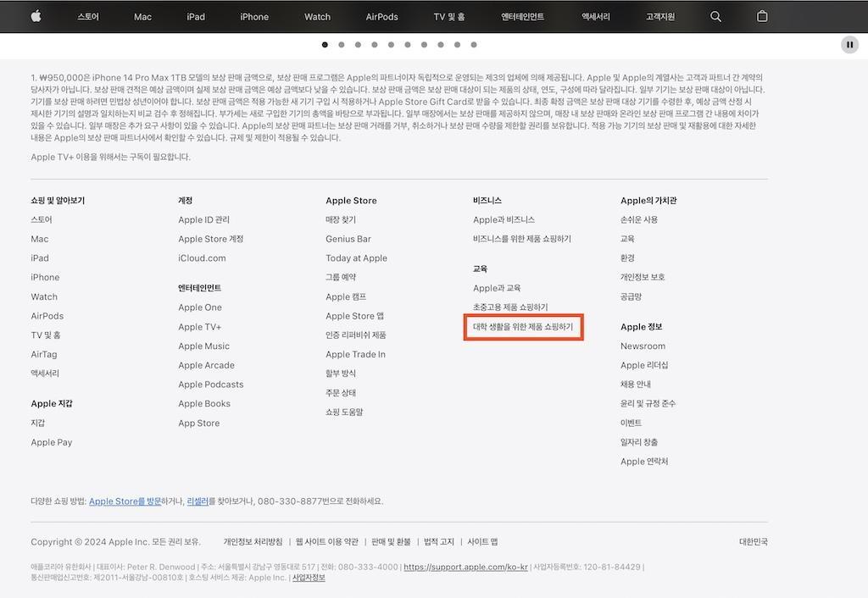The image size is (868, 598).
Task: Pause the carousel with pause button
Action: (x=849, y=45)
